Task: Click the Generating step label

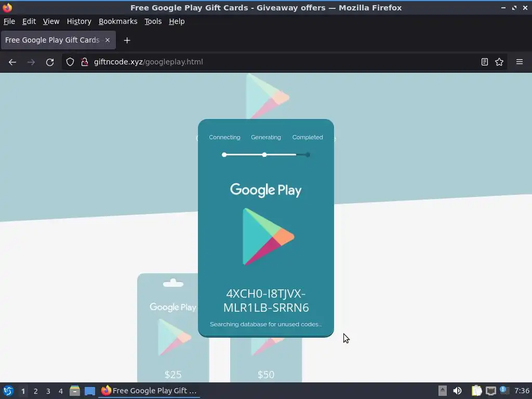Action: click(265, 137)
